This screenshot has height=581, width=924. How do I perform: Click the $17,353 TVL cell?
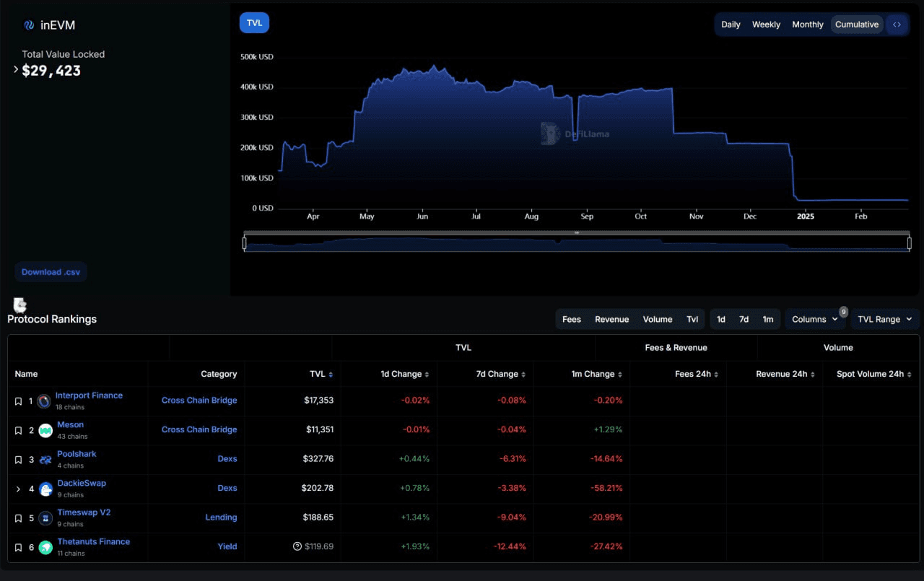[x=320, y=401]
